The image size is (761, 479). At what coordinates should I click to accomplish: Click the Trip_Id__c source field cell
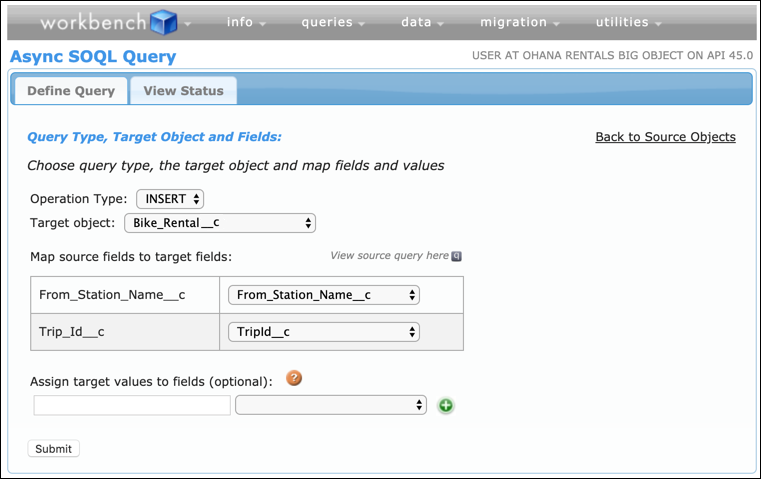click(x=125, y=332)
